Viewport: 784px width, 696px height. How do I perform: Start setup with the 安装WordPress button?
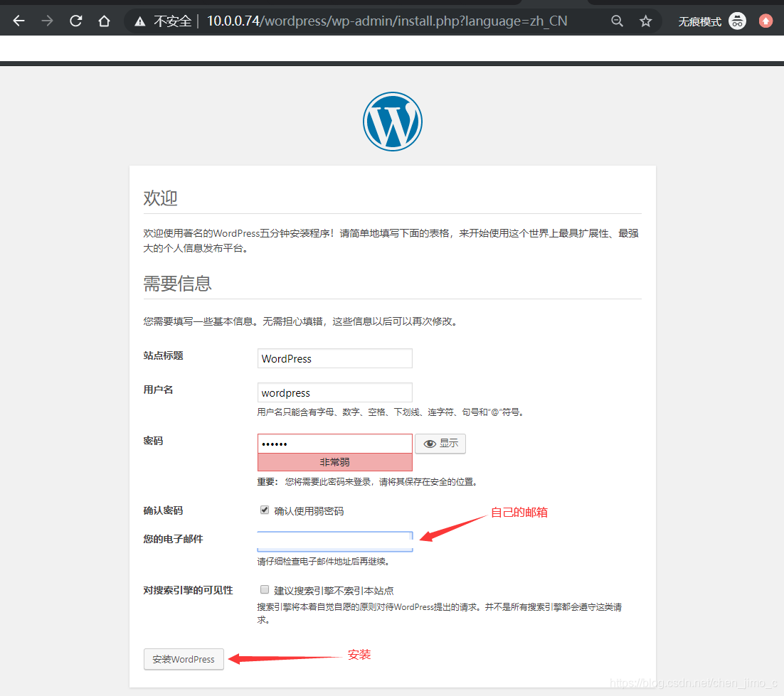184,659
